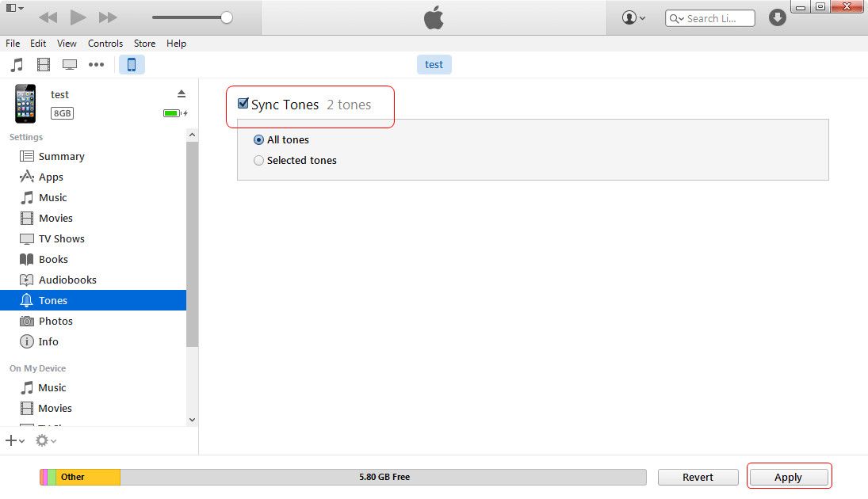The width and height of the screenshot is (868, 499).
Task: Toggle the Sync Tones checkbox
Action: (243, 104)
